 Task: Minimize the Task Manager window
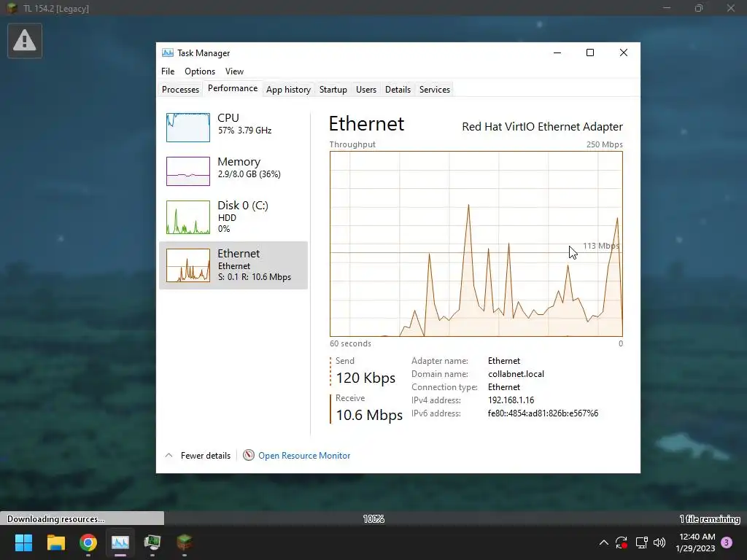coord(557,52)
